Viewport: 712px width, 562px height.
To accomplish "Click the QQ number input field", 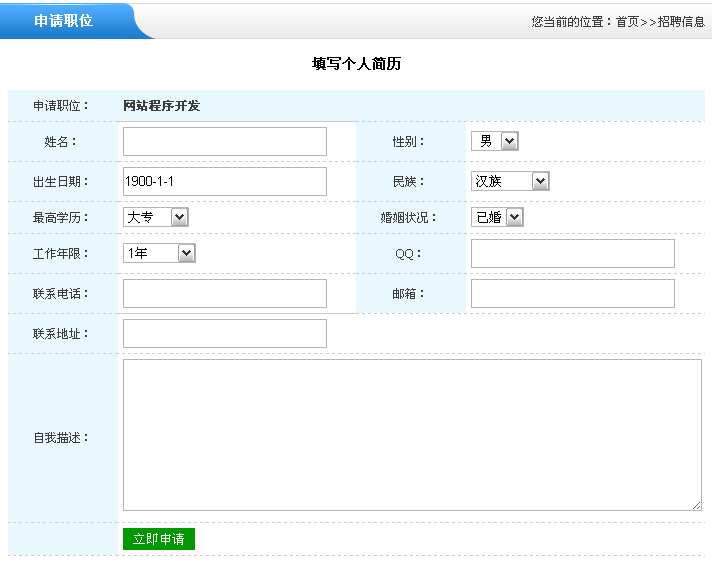I will point(572,254).
